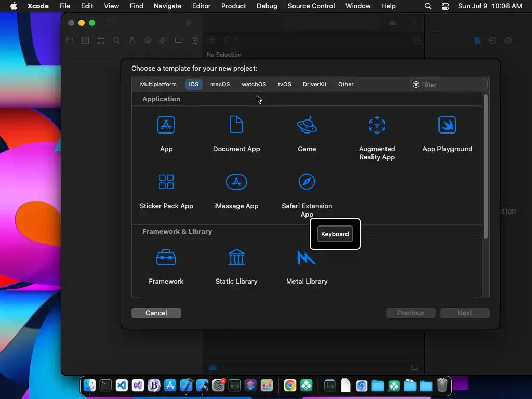Image resolution: width=532 pixels, height=399 pixels.
Task: Open Control Center in the menu bar
Action: [445, 6]
